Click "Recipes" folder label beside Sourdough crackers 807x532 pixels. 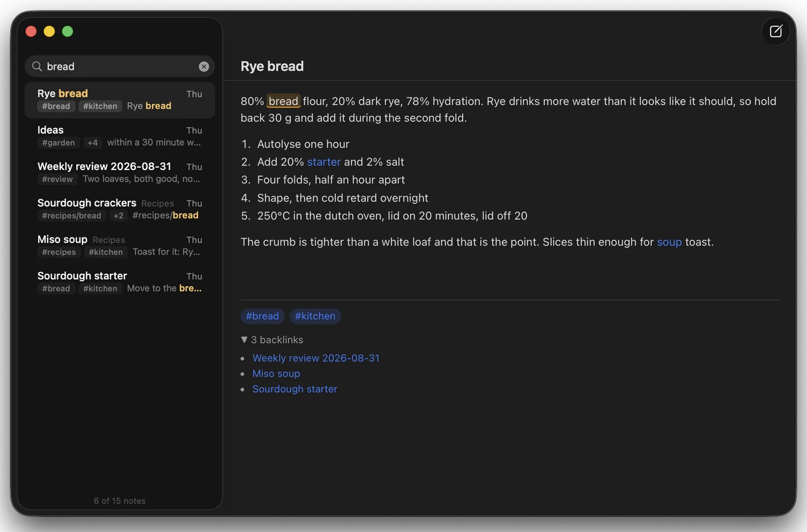[x=157, y=203]
